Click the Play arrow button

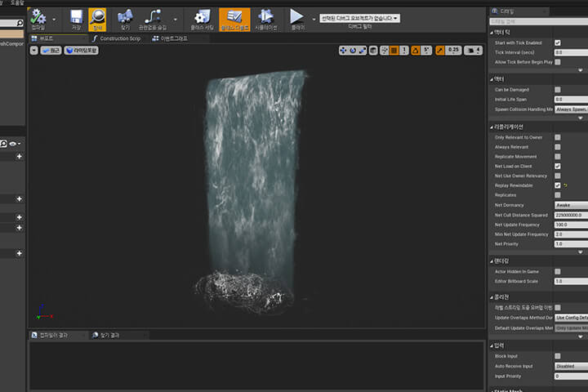[297, 20]
